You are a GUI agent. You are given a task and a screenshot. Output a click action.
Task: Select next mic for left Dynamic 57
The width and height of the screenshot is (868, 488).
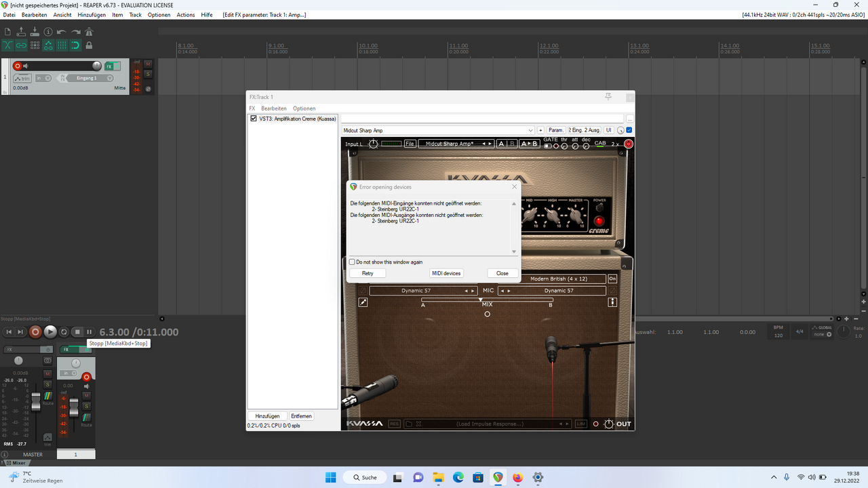(473, 291)
